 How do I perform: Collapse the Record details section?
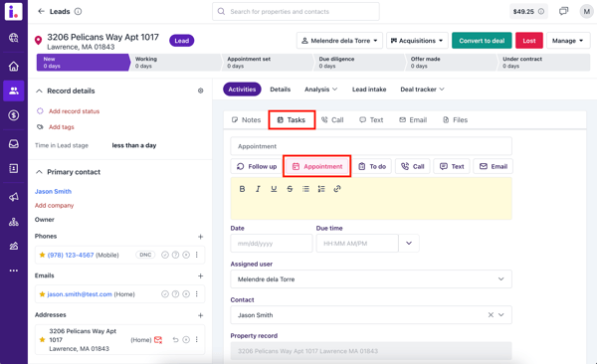tap(39, 91)
